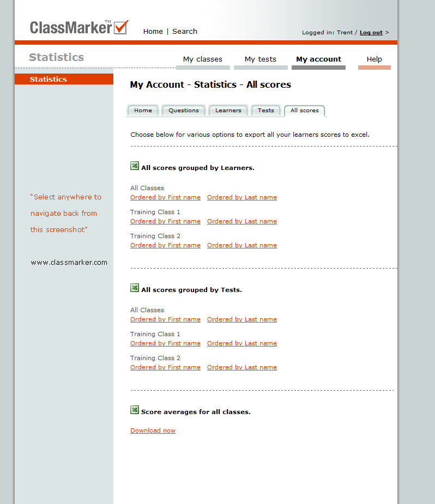This screenshot has height=504, width=435.
Task: Click Download now for score averages
Action: (153, 430)
